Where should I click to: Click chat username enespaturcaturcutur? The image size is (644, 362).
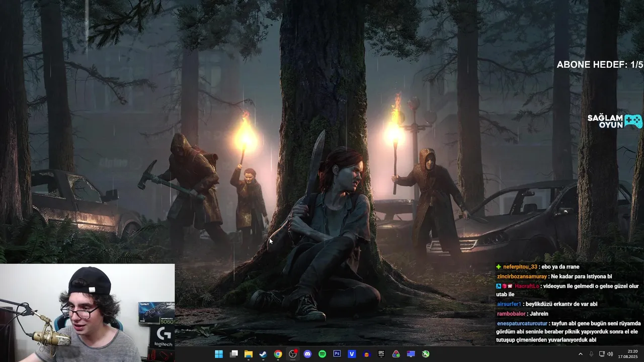pyautogui.click(x=522, y=323)
